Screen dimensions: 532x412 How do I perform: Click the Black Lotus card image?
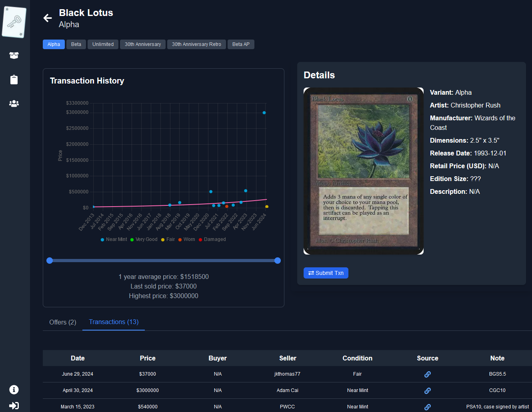point(364,171)
